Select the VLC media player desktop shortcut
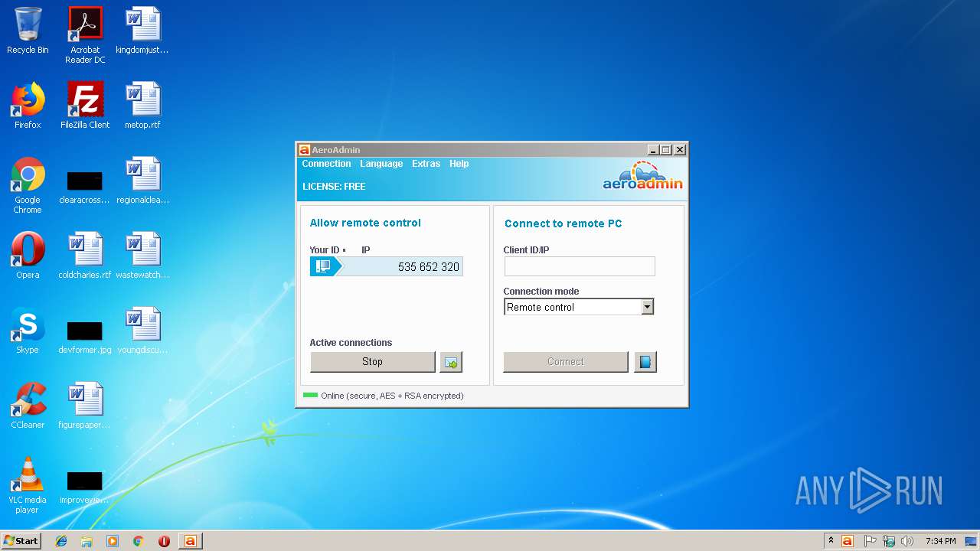The height and width of the screenshot is (551, 980). point(28,485)
